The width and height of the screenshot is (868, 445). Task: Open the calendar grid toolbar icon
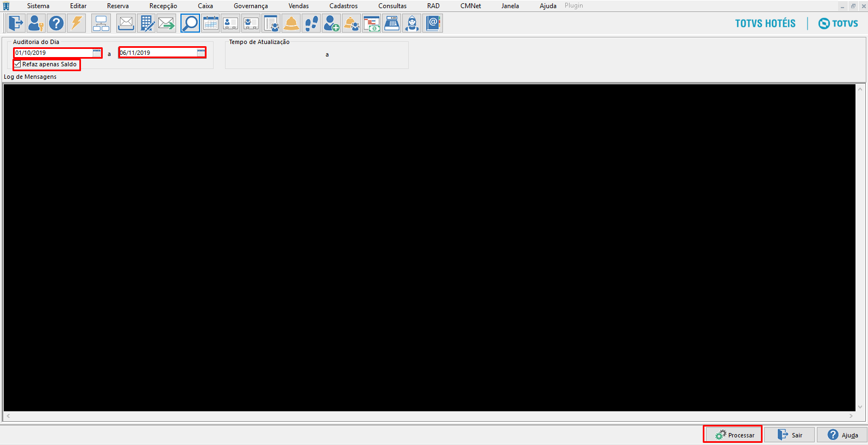(x=210, y=23)
